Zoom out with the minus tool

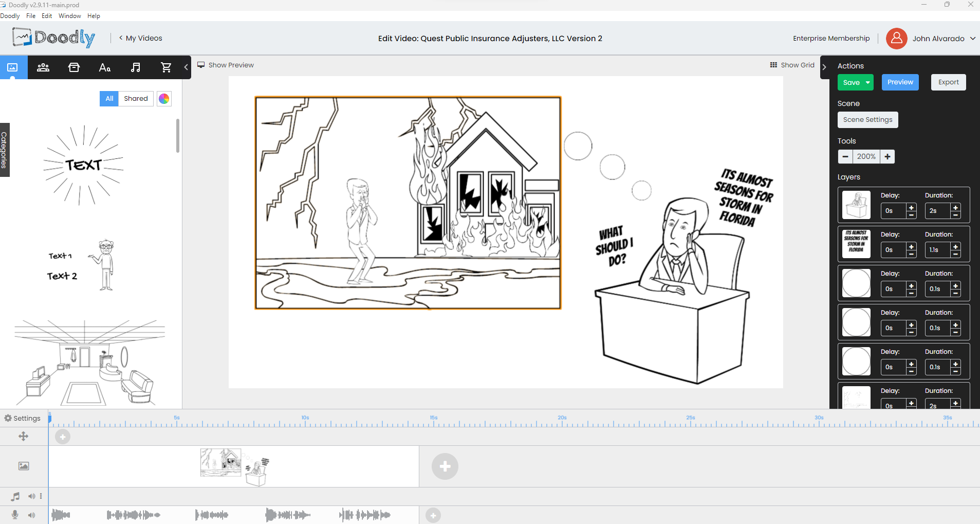click(x=845, y=156)
